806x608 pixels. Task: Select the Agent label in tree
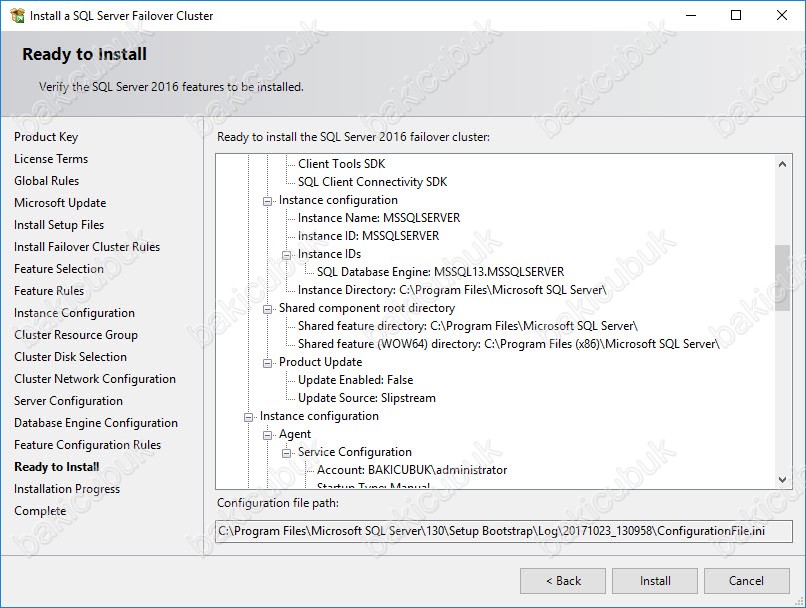click(x=295, y=434)
